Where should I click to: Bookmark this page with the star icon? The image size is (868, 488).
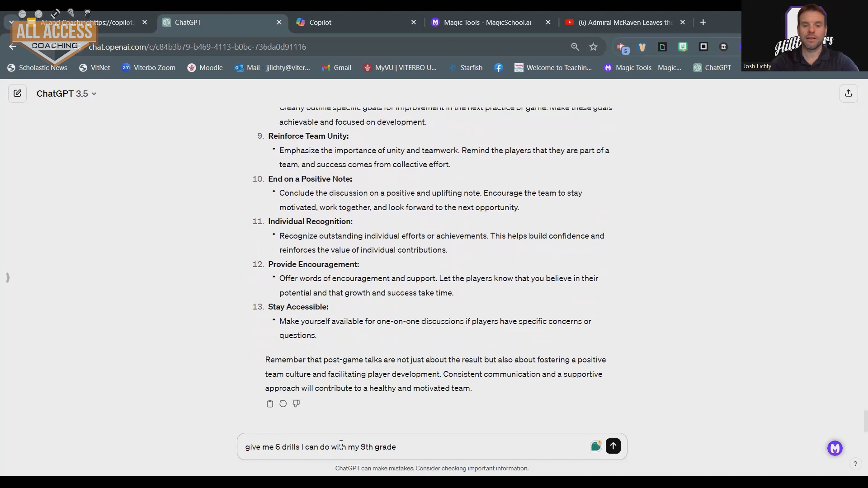(x=594, y=47)
